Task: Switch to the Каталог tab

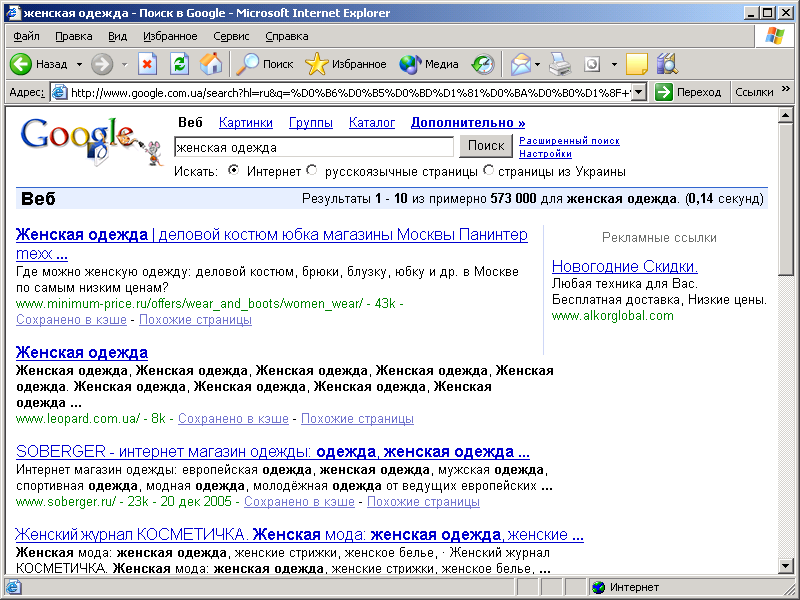Action: [372, 122]
